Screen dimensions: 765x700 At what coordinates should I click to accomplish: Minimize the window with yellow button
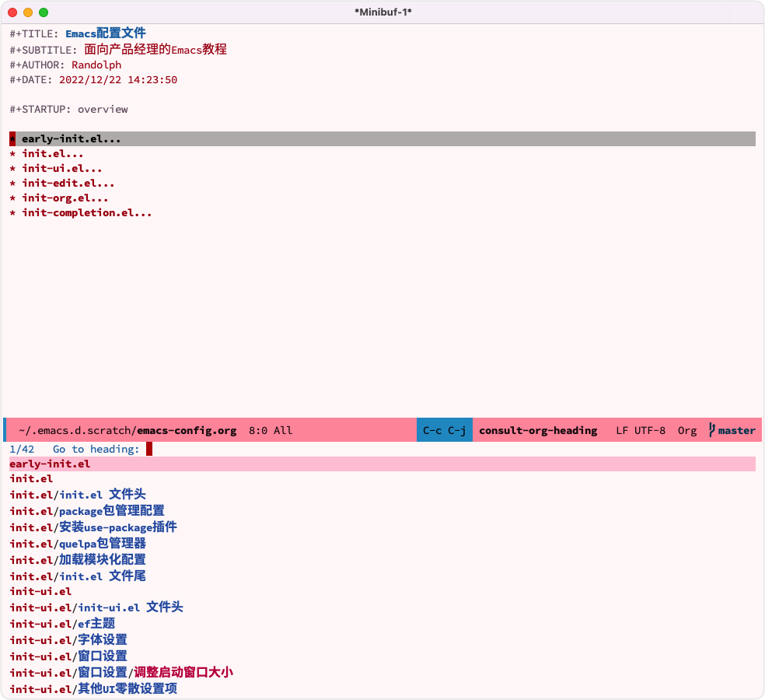click(28, 12)
